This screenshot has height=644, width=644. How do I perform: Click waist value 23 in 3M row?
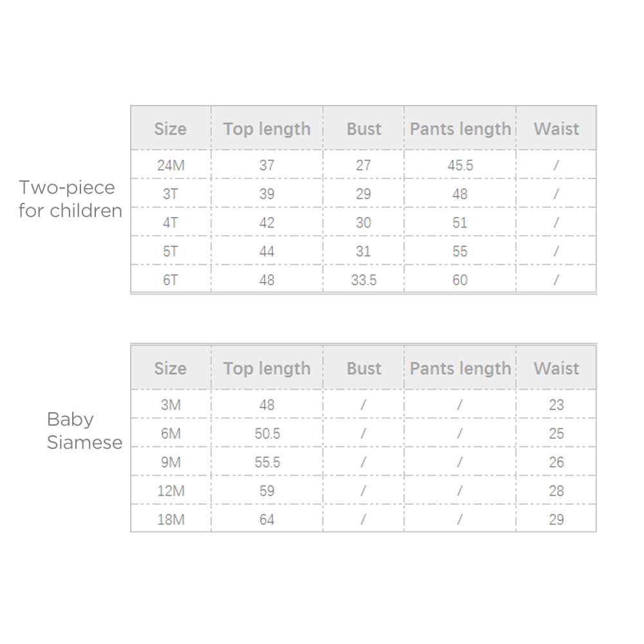coord(556,405)
